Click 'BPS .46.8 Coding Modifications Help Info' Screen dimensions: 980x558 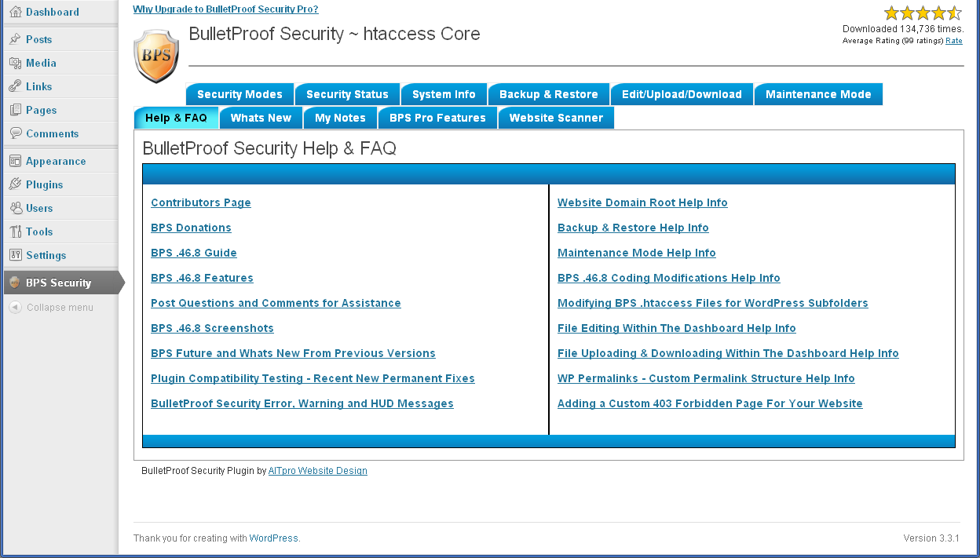tap(669, 278)
